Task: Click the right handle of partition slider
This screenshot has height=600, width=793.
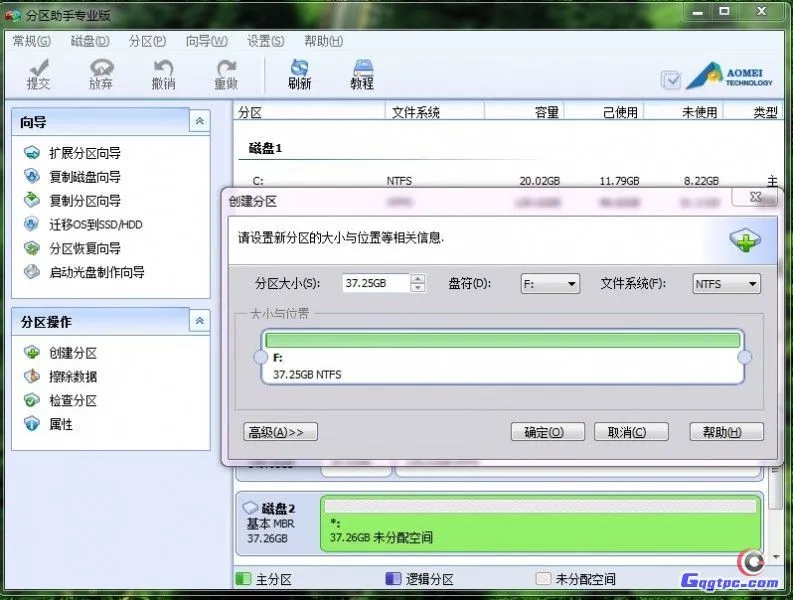Action: coord(744,358)
